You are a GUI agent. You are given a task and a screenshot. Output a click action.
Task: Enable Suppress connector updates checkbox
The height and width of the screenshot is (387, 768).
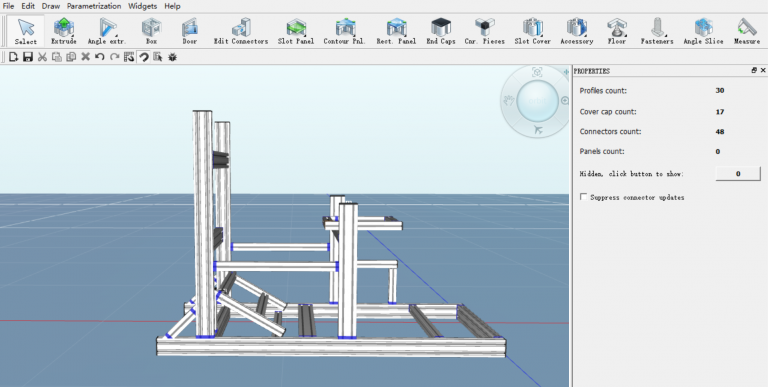coord(583,197)
